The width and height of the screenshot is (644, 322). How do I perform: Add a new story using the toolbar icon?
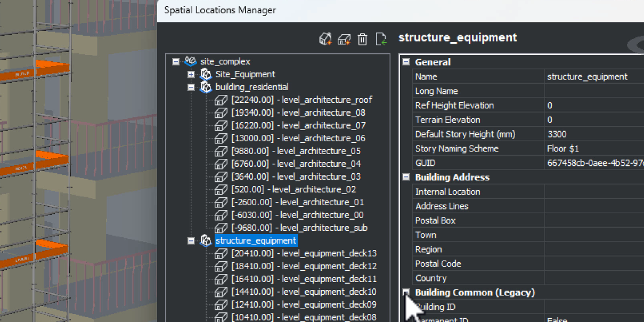tap(344, 39)
